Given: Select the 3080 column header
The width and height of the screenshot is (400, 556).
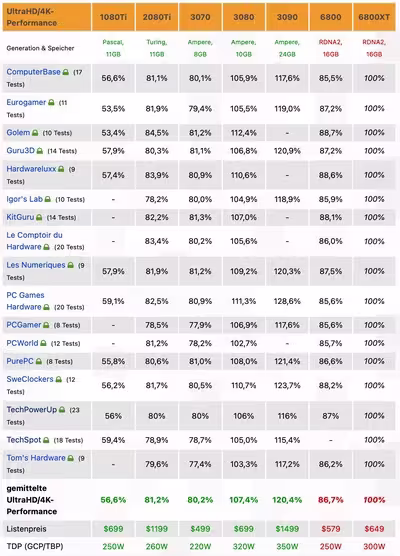Looking at the screenshot, I should (244, 17).
